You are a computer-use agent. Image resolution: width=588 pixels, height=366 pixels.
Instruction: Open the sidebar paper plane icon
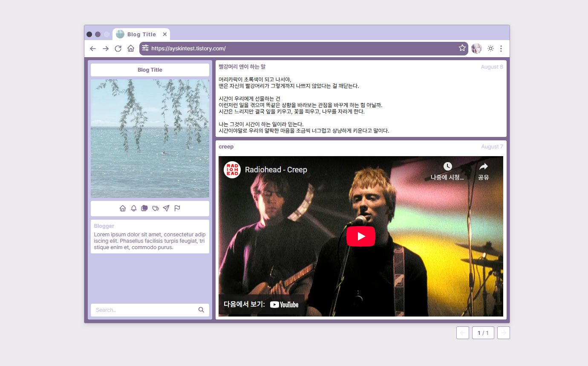(x=166, y=208)
